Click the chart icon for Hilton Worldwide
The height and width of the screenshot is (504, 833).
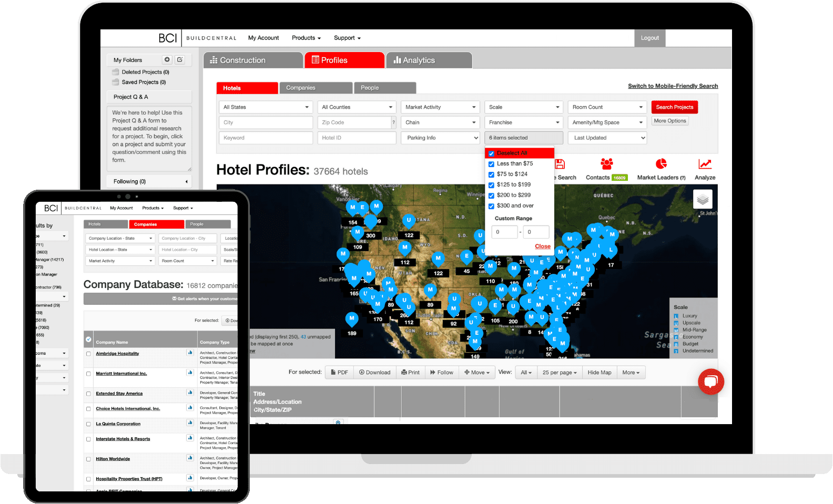(190, 458)
